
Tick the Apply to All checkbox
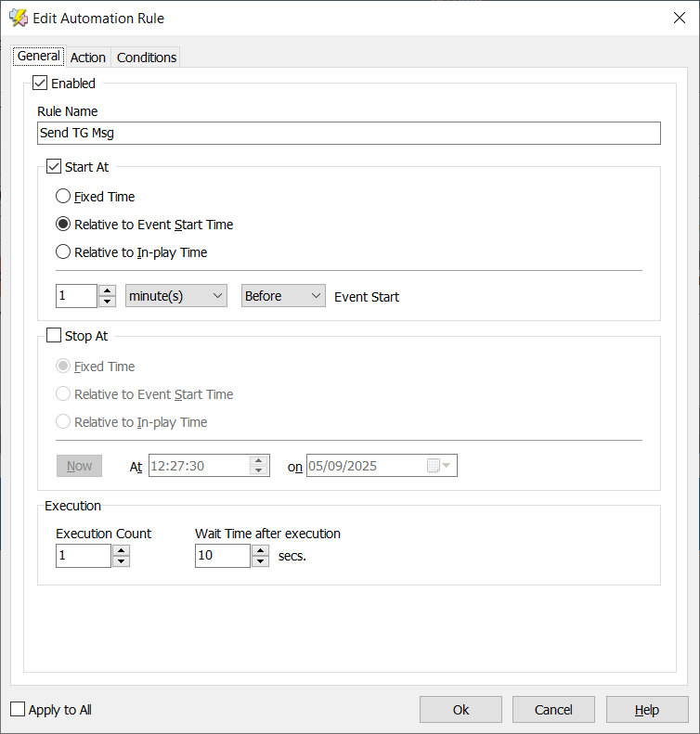coord(18,710)
